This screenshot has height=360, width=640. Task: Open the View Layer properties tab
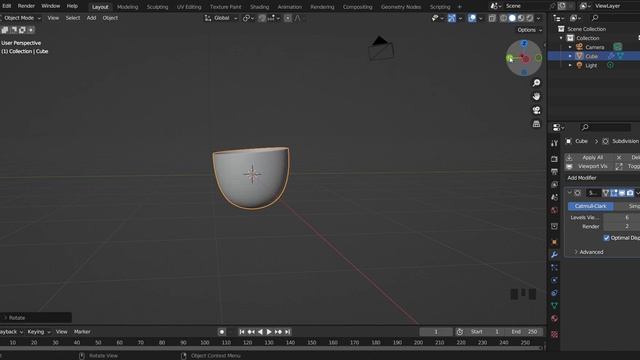click(554, 184)
